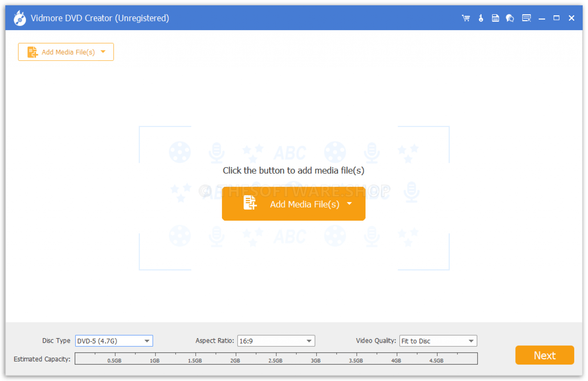
Task: Maximize the Vidmore DVD Creator window
Action: coord(556,18)
